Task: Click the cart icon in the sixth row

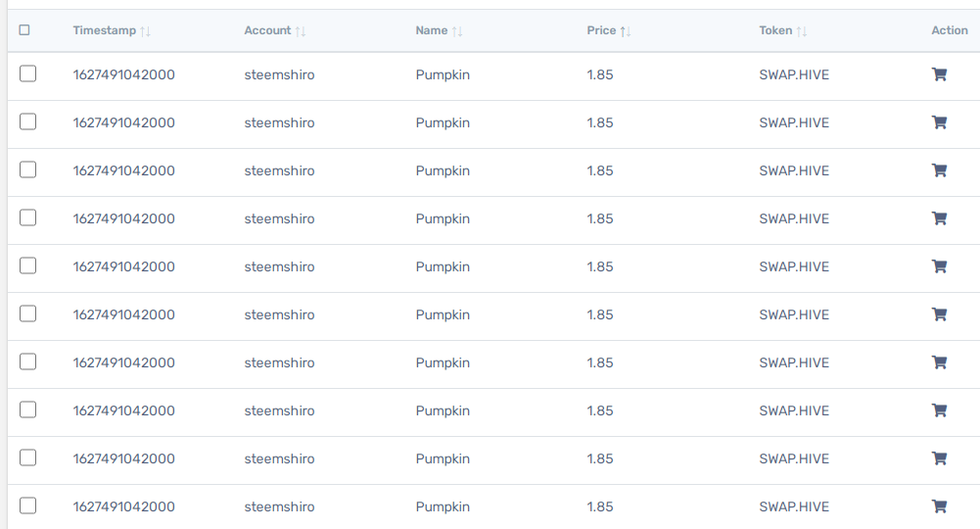Action: pos(939,314)
